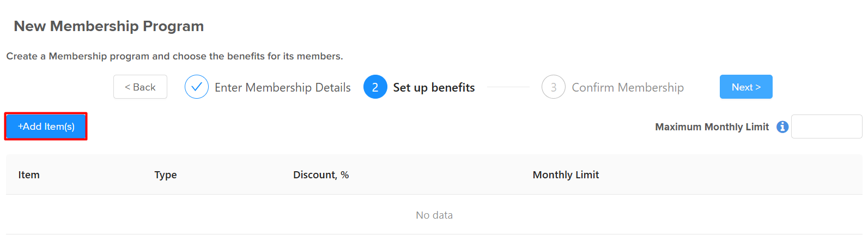868x235 pixels.
Task: Click the checkmark icon for completed step one
Action: pyautogui.click(x=197, y=87)
